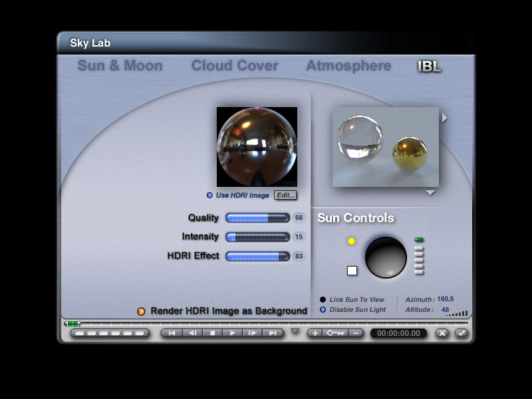Viewport: 532px width, 399px height.
Task: Jump to last frame of animation
Action: (273, 333)
